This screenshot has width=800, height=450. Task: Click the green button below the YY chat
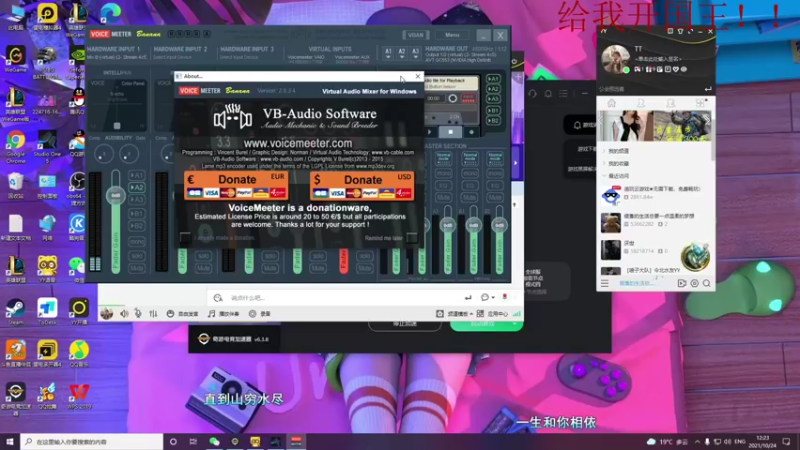pyautogui.click(x=486, y=325)
